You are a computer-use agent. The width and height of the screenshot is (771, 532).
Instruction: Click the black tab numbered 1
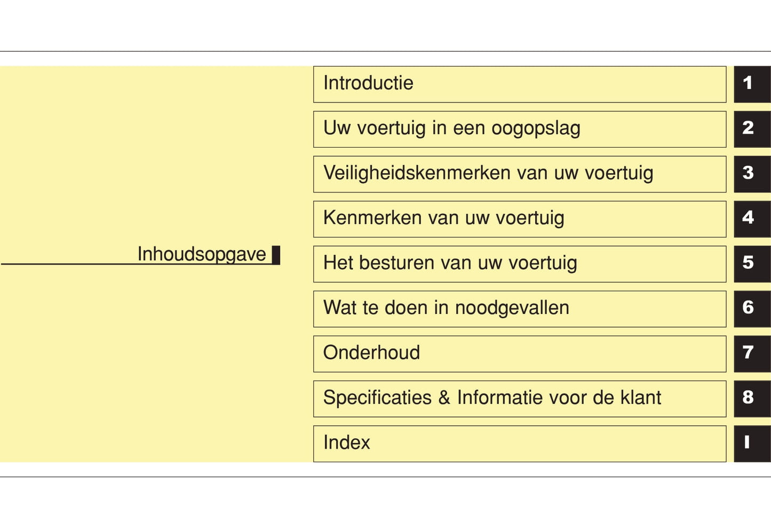tap(751, 84)
